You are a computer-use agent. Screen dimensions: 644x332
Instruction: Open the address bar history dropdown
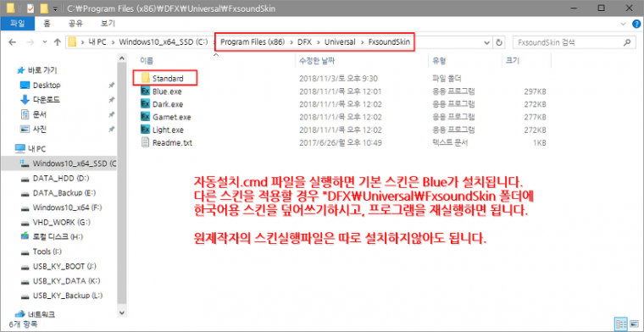coord(487,42)
